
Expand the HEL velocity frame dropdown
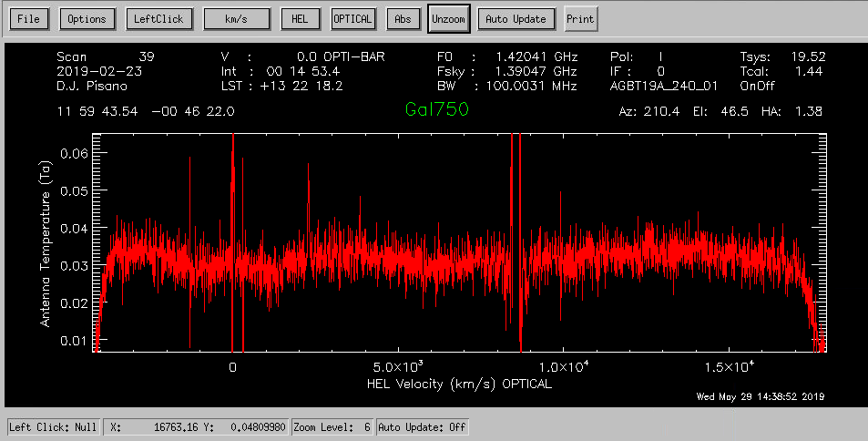click(x=300, y=19)
